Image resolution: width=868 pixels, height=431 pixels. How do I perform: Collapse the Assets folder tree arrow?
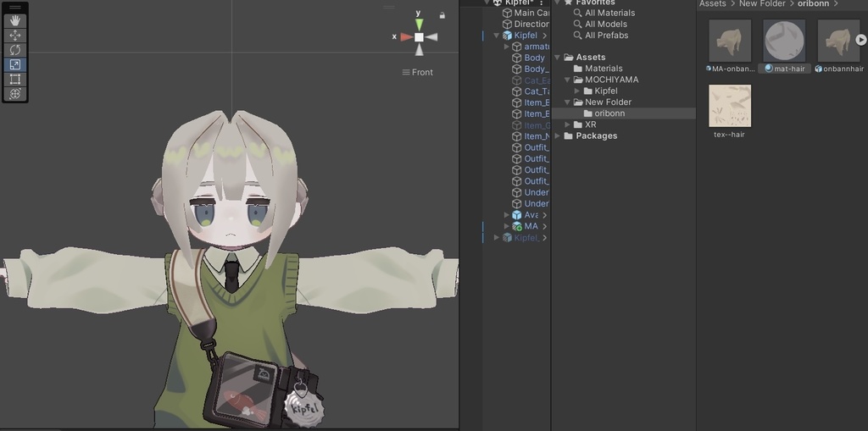pyautogui.click(x=558, y=57)
